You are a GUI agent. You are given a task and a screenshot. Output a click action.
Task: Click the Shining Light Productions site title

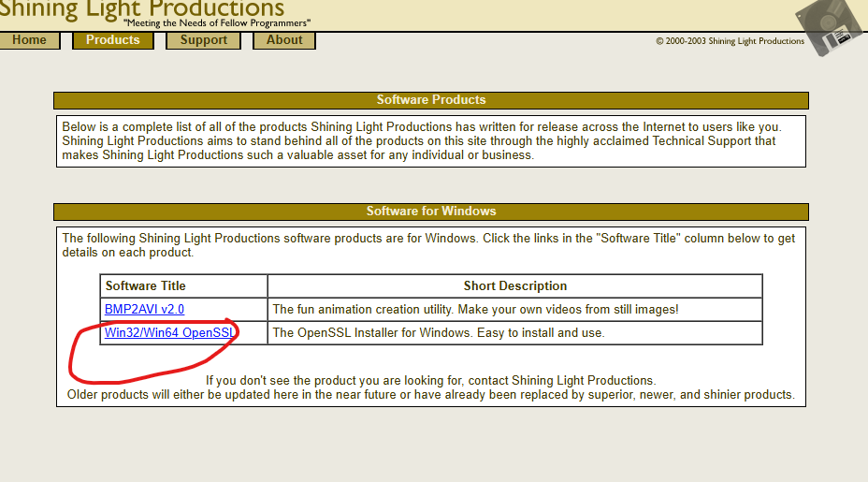tap(142, 8)
